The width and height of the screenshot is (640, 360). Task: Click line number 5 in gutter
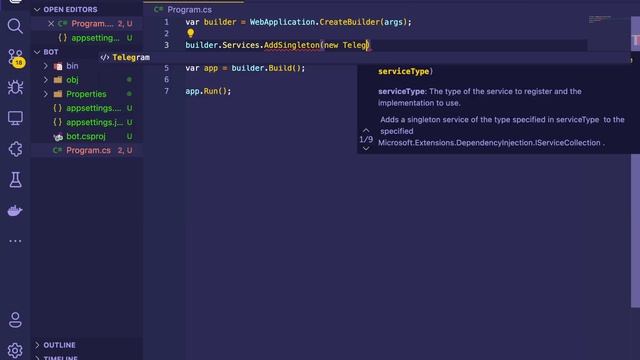pyautogui.click(x=167, y=68)
